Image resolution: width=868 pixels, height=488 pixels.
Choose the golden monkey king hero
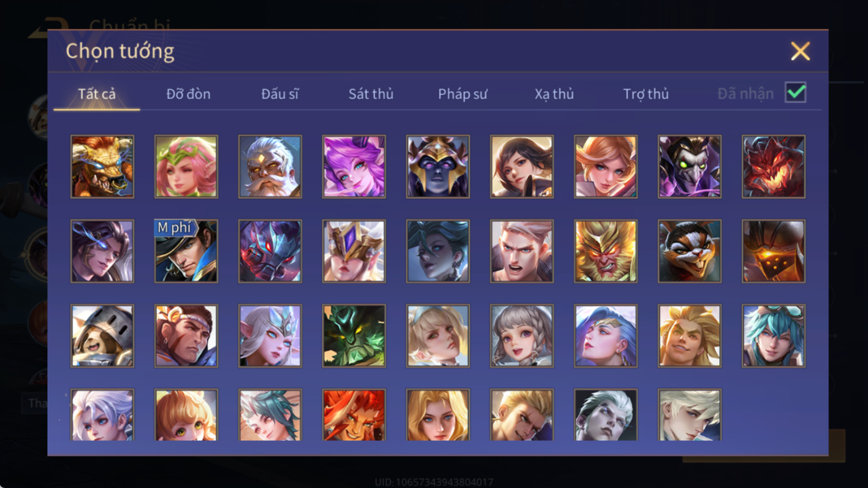[x=606, y=251]
